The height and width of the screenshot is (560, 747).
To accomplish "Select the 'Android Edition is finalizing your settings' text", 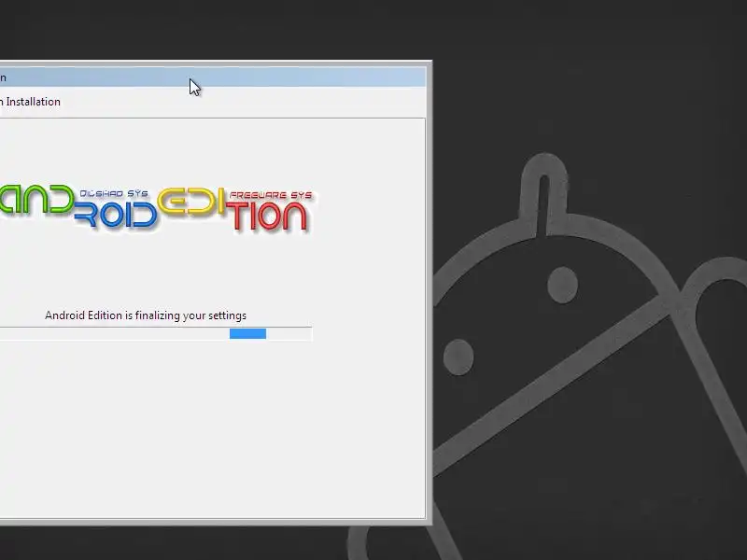I will (x=146, y=315).
